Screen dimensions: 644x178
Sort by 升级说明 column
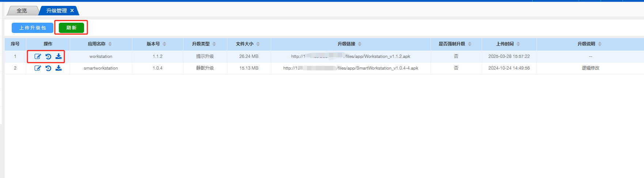[600, 44]
